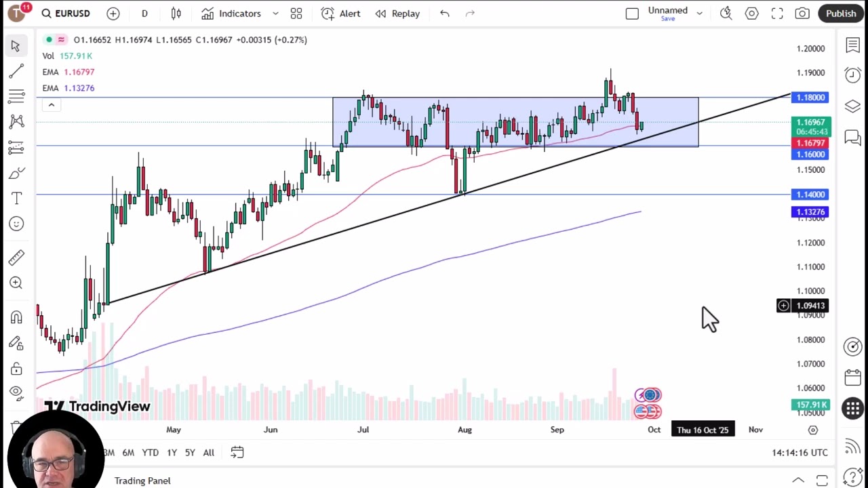Select the text annotation tool
The image size is (868, 488).
(x=16, y=198)
